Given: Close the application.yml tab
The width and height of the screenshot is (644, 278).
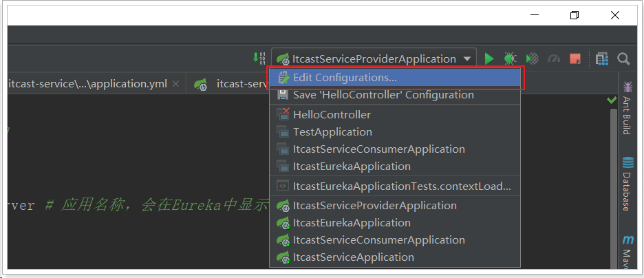Looking at the screenshot, I should (176, 84).
